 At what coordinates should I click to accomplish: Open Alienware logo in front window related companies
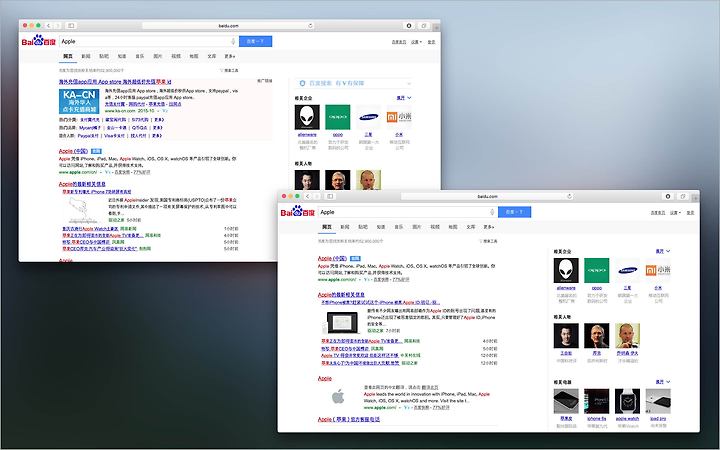(566, 270)
